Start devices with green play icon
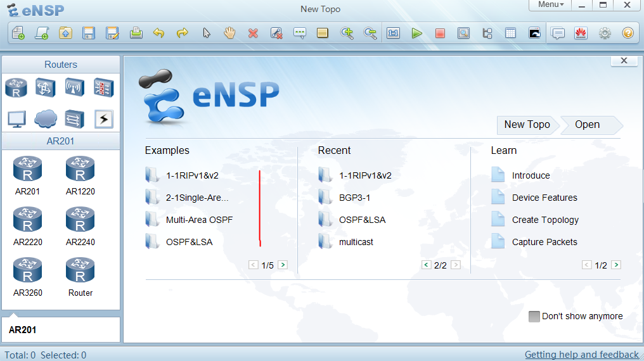Screen dimensions: 644x361 (416, 33)
